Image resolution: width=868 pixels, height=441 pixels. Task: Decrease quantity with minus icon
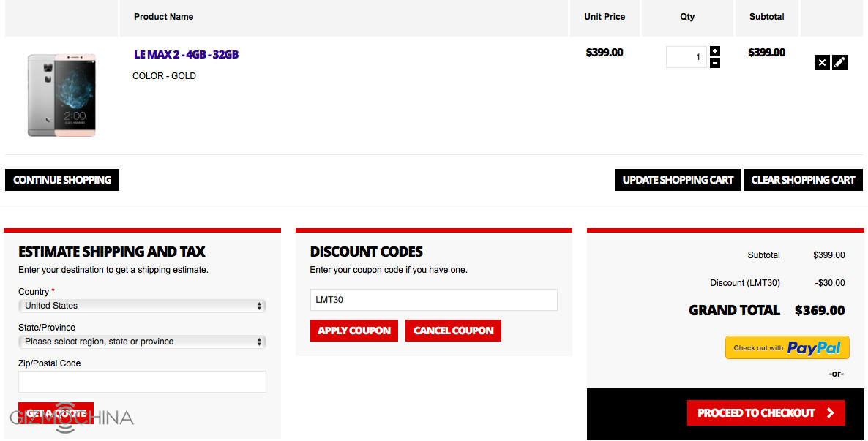pyautogui.click(x=715, y=63)
